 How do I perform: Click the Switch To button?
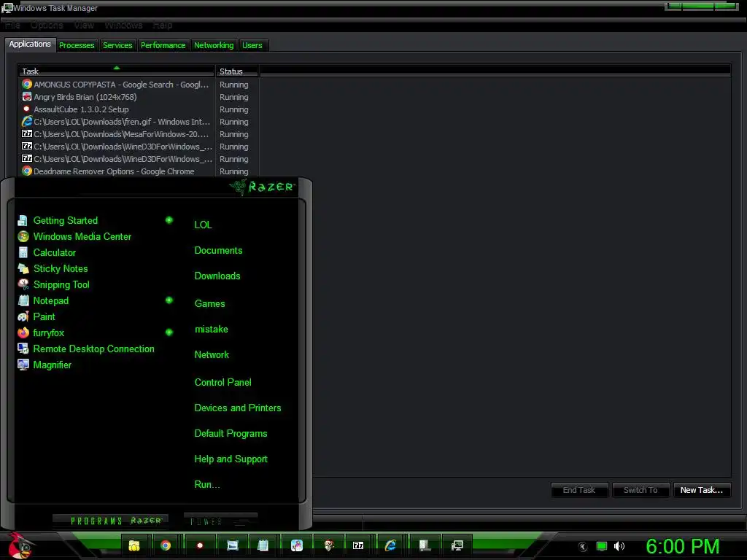coord(640,490)
